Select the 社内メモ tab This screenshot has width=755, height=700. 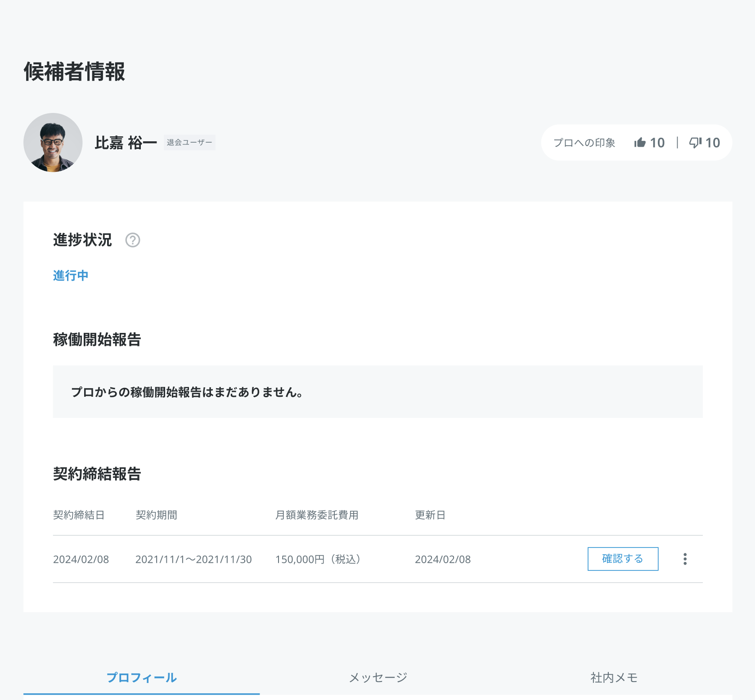point(614,678)
